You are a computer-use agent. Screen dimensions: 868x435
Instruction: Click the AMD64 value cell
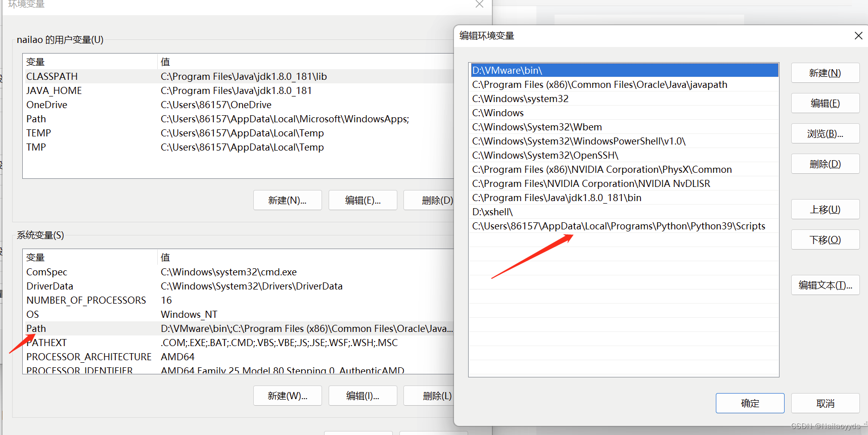(177, 357)
